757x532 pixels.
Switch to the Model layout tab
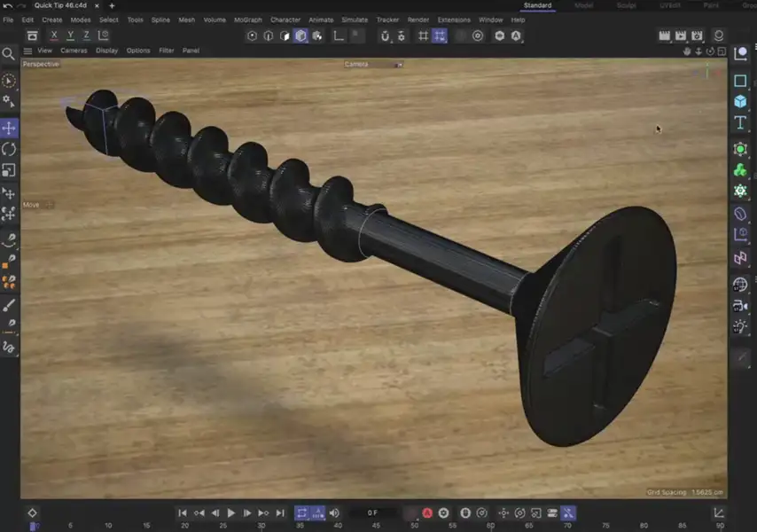584,5
